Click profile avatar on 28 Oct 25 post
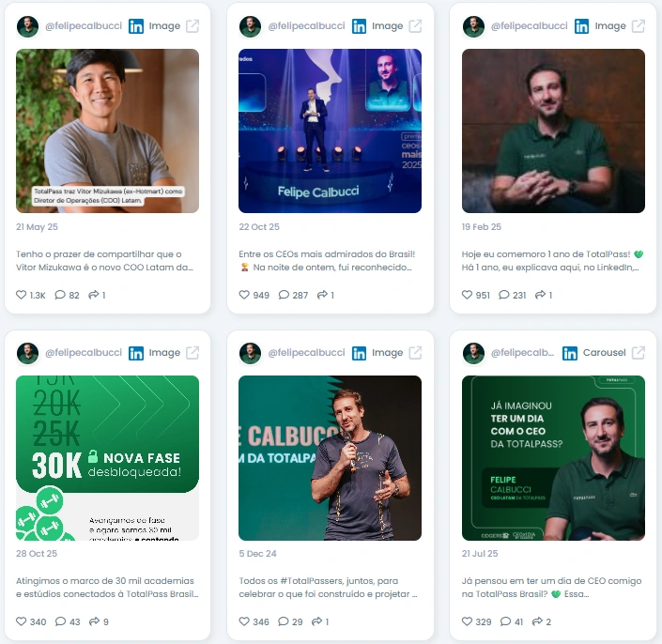 27,353
